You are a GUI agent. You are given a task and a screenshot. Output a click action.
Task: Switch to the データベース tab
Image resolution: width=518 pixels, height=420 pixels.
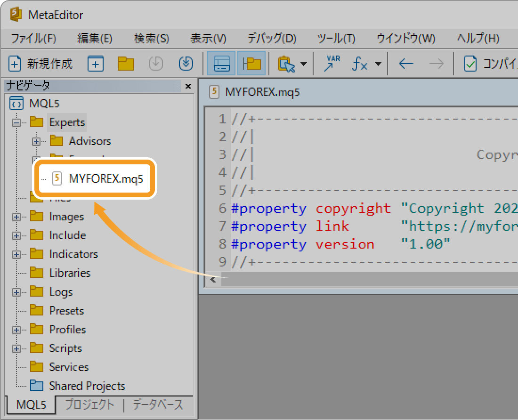coord(158,404)
